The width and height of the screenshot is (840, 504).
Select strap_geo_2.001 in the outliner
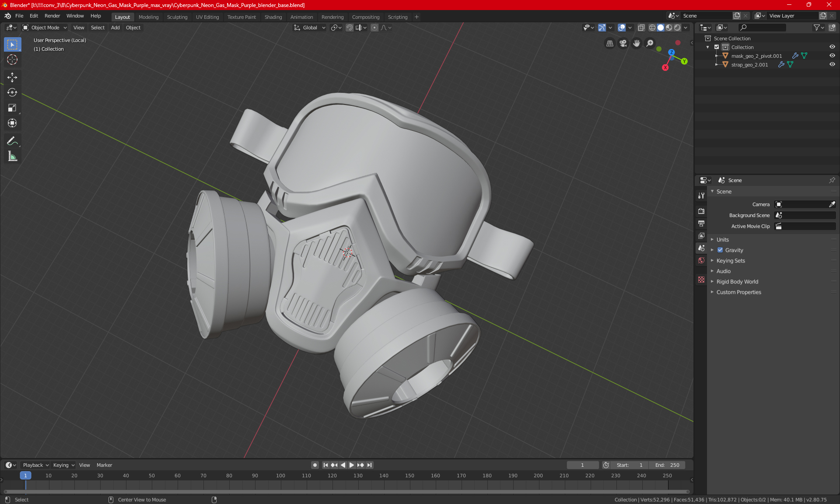749,64
